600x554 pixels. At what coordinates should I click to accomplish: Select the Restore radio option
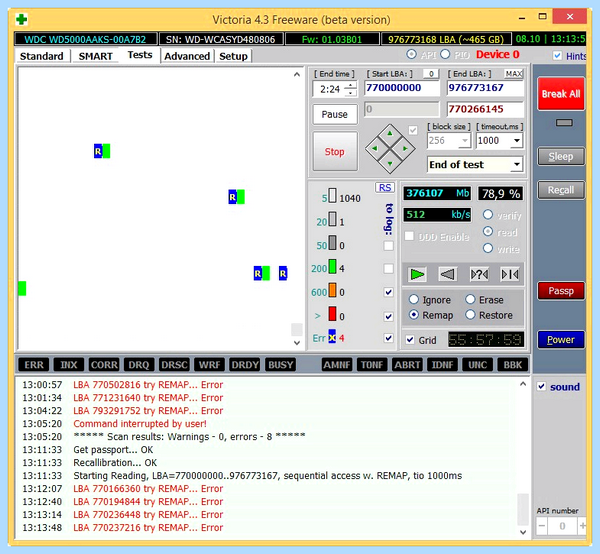(x=470, y=315)
